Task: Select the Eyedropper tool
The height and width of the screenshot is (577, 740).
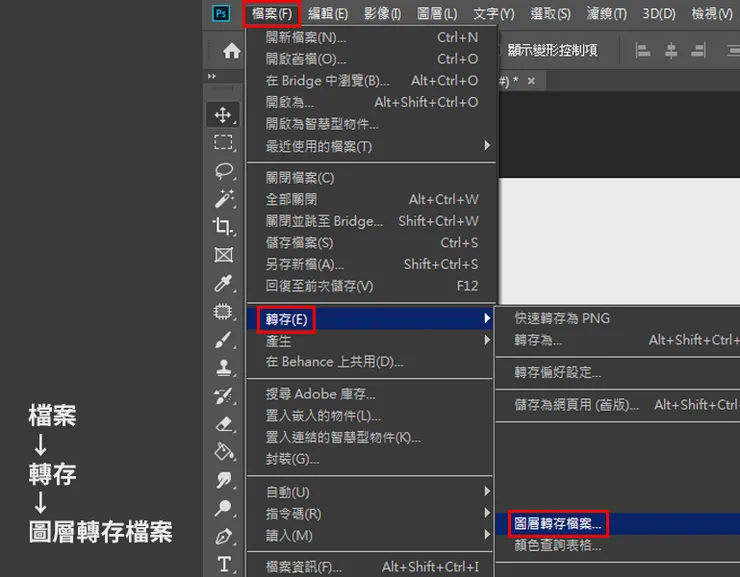Action: tap(223, 283)
